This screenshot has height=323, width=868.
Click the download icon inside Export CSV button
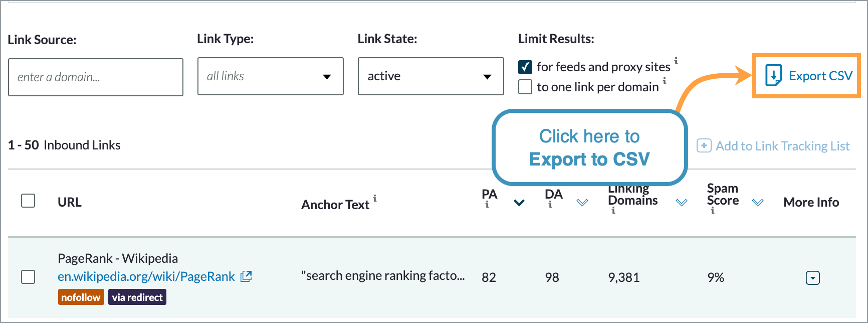click(x=775, y=76)
